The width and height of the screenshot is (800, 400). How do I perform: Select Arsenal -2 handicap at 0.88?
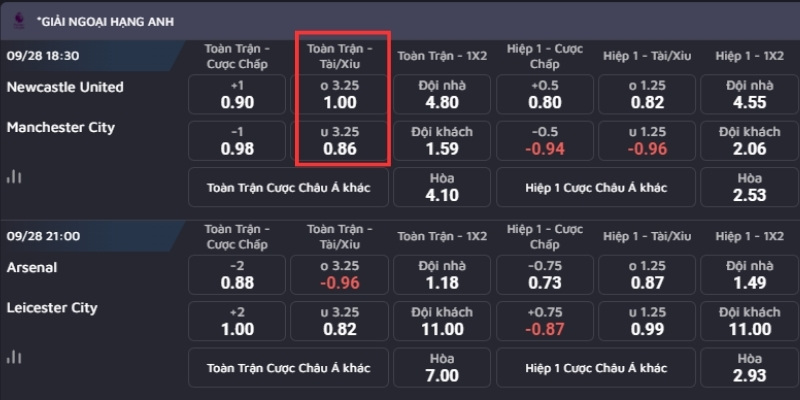[237, 275]
